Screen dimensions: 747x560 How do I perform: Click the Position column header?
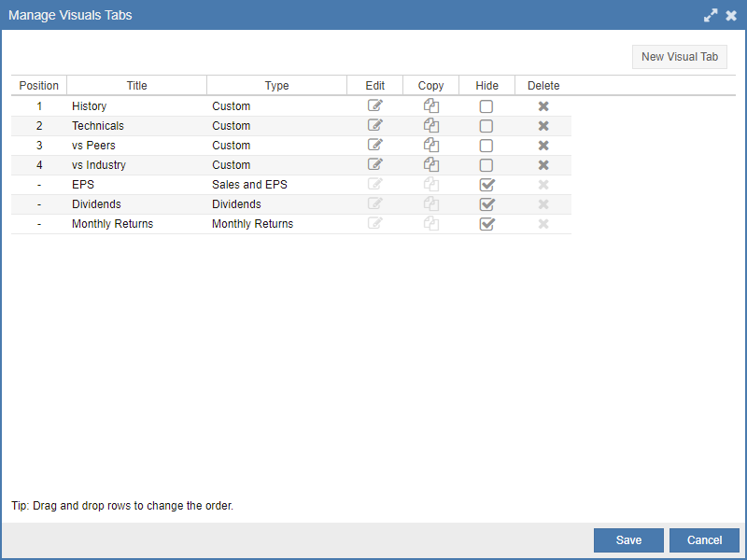tap(39, 86)
